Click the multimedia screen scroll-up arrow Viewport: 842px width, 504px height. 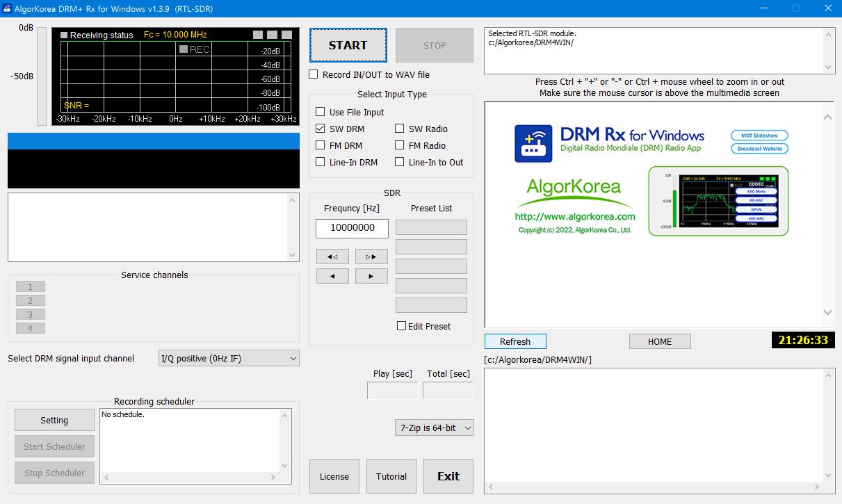tap(827, 117)
